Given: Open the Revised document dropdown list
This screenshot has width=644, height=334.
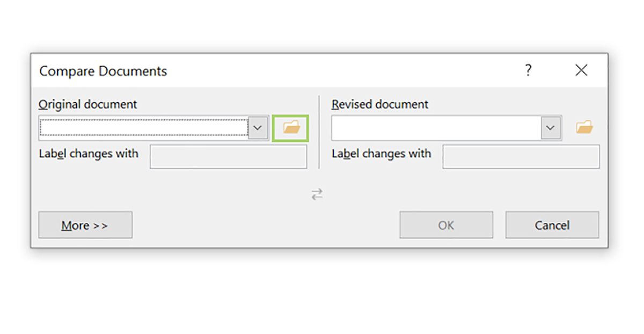Looking at the screenshot, I should point(550,127).
